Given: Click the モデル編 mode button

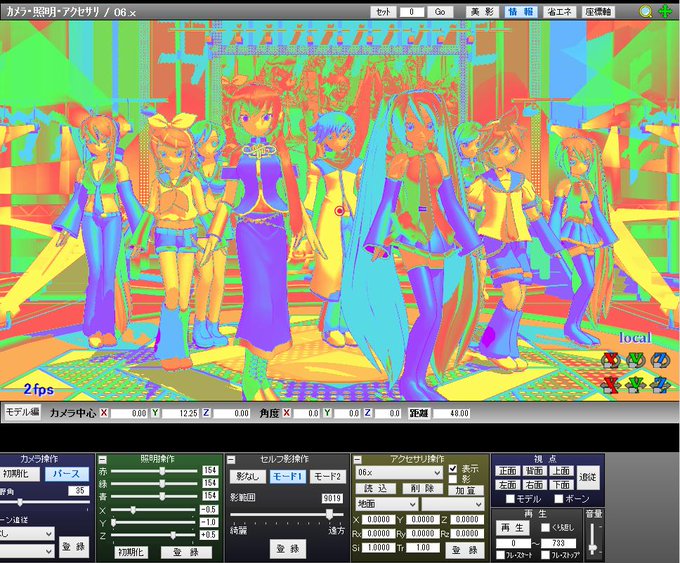Looking at the screenshot, I should [x=23, y=412].
